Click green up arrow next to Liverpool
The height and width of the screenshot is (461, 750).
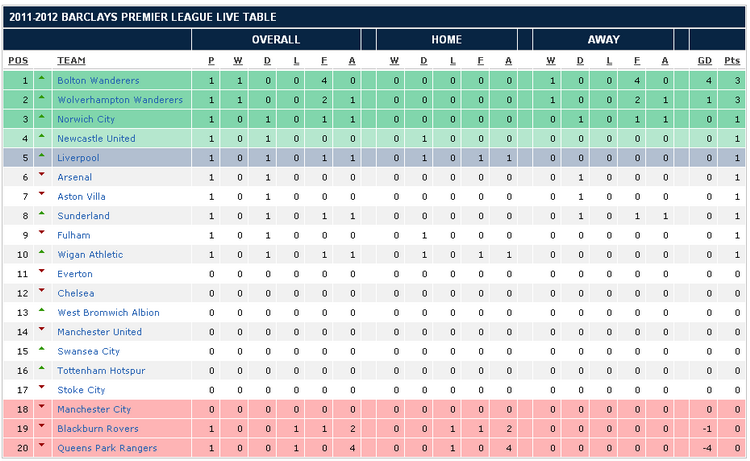click(42, 156)
